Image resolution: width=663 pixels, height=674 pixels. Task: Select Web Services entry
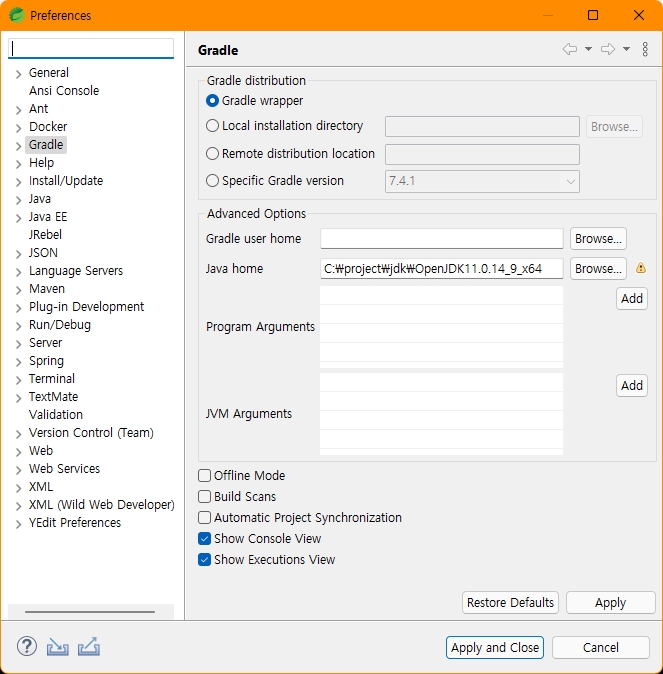[x=64, y=469]
